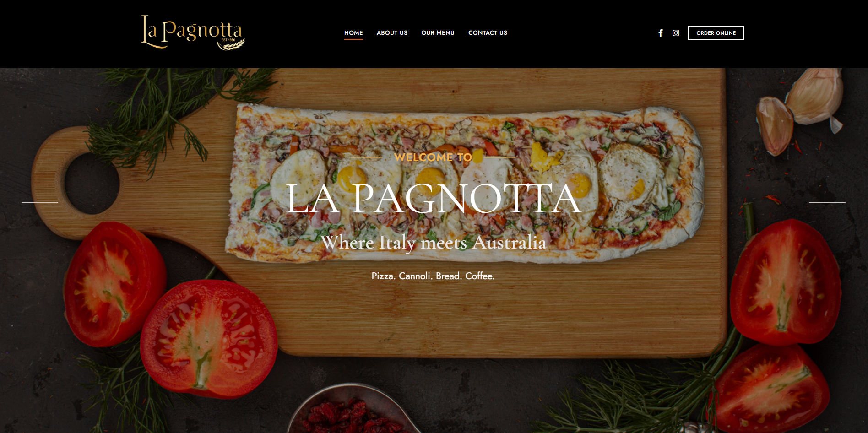This screenshot has height=433, width=868.
Task: Open the About Us page
Action: pyautogui.click(x=392, y=33)
